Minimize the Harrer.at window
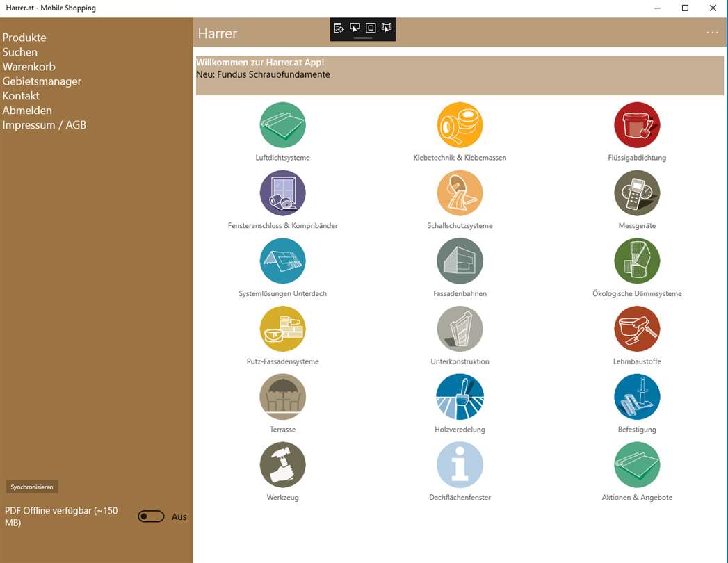This screenshot has width=728, height=563. point(657,8)
